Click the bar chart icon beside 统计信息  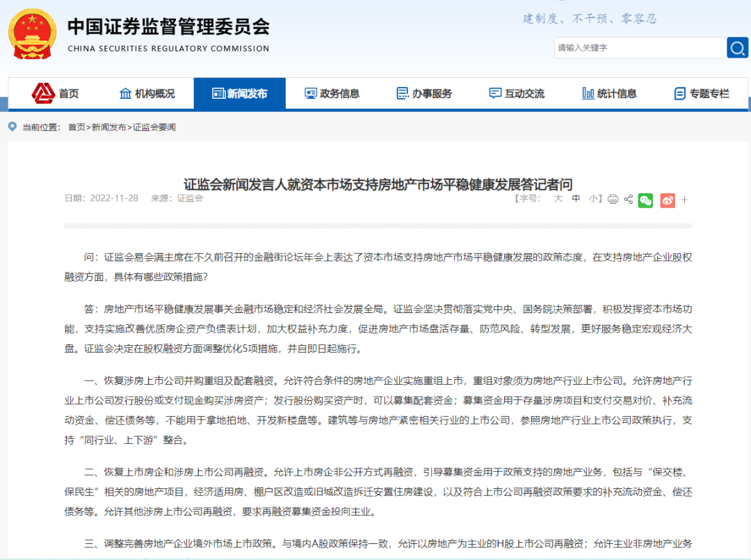[588, 93]
